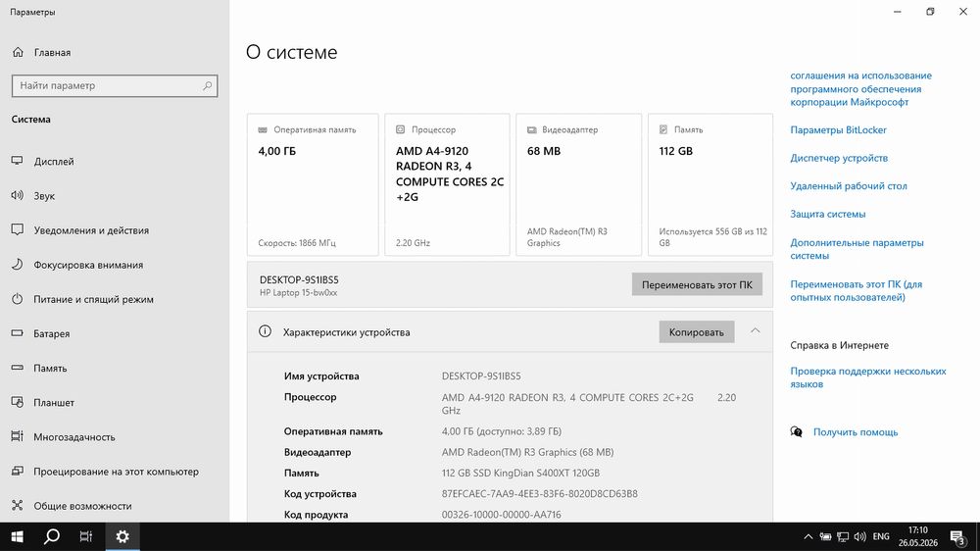Open Диспетчер устройств link
The height and width of the screenshot is (551, 980).
coord(839,158)
